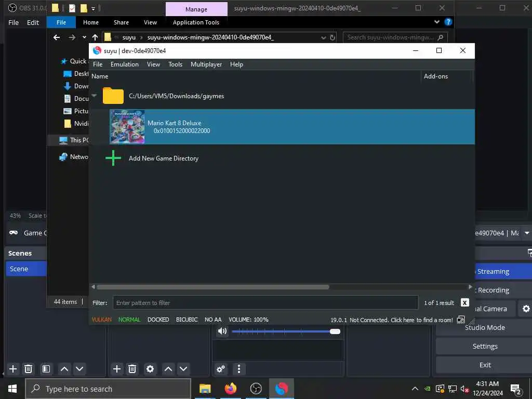This screenshot has height=399, width=532.
Task: Click the multiplayer room status icon
Action: [461, 320]
